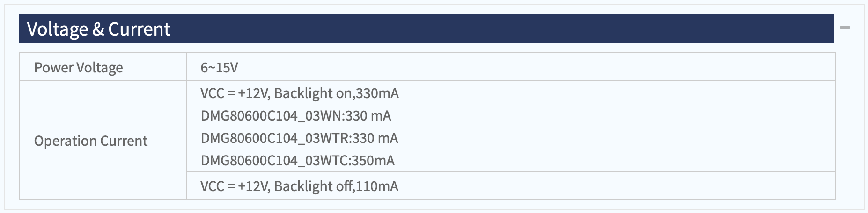Click the DMG80600C104_03WTC:350mA entry
This screenshot has width=868, height=213.
[298, 161]
